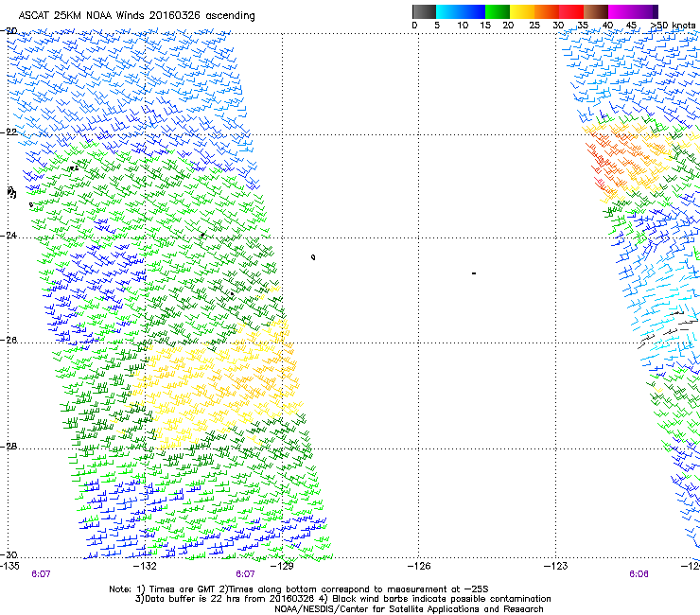This screenshot has height=615, width=700.
Task: Click the -22 latitude axis label
Action: pyautogui.click(x=9, y=132)
